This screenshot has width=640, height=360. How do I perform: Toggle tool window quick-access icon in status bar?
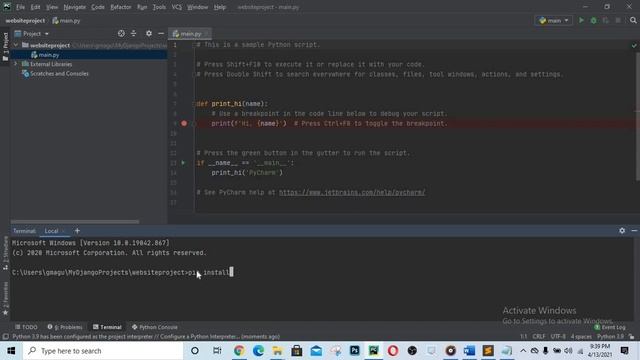click(x=5, y=337)
